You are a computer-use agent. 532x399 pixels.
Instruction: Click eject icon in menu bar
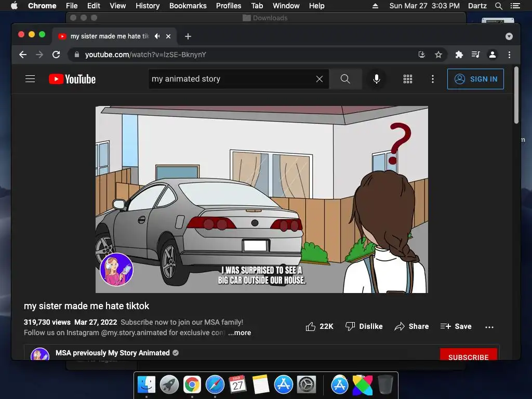click(x=375, y=6)
